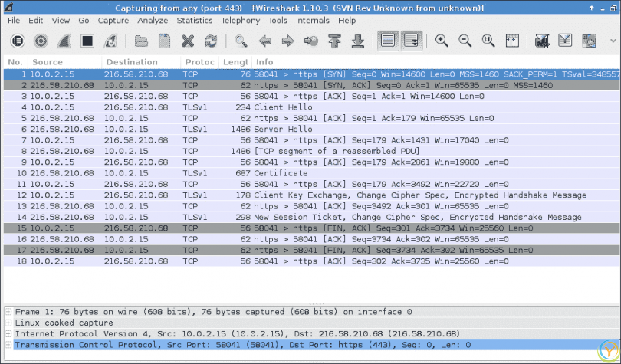This screenshot has width=621, height=364.
Task: Open capture options from the toolbar
Action: click(x=40, y=41)
